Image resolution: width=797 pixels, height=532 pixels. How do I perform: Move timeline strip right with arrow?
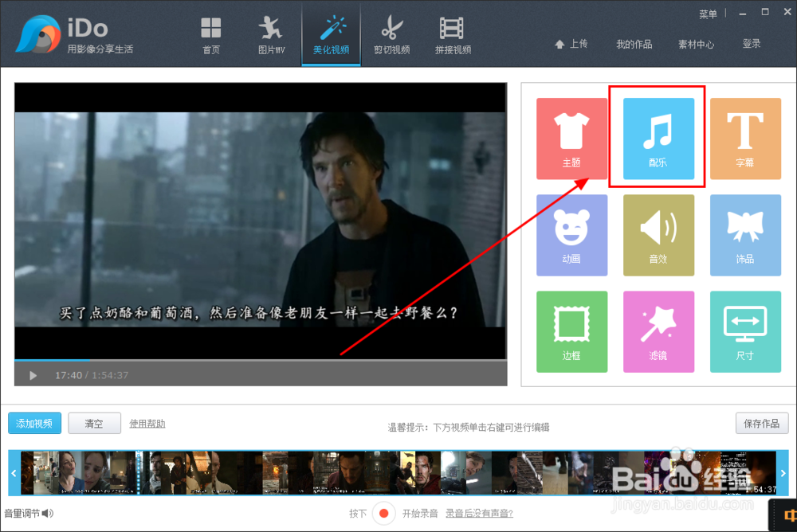pos(783,473)
